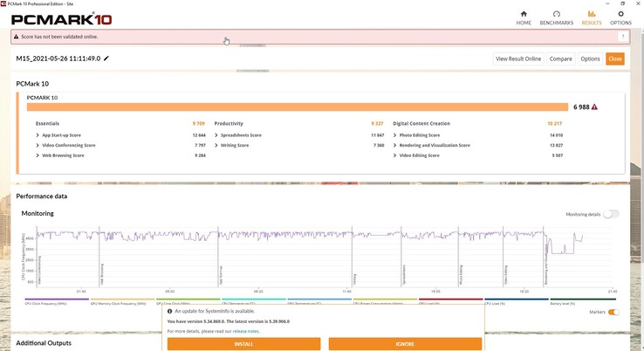This screenshot has height=351, width=644.
Task: Open the release notes link
Action: pos(246,332)
